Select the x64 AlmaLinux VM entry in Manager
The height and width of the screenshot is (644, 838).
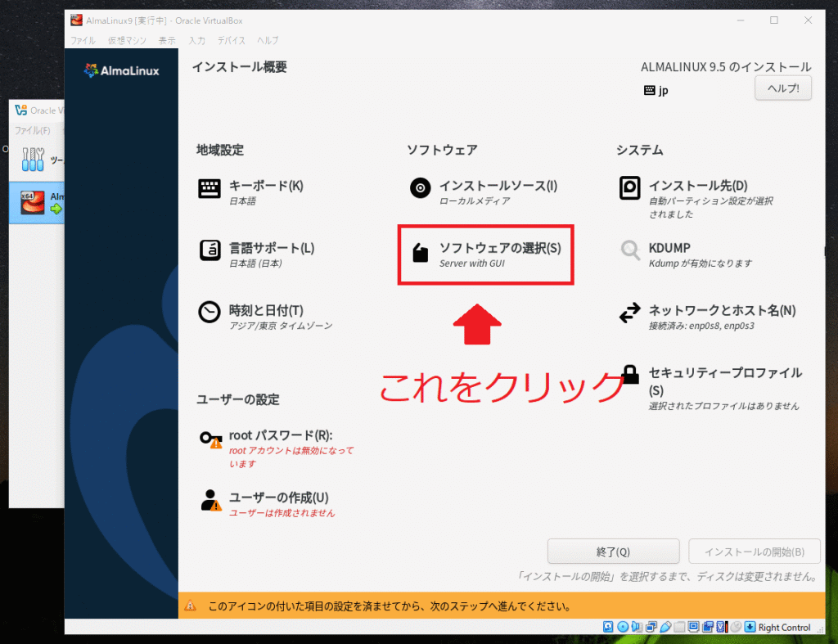(36, 203)
